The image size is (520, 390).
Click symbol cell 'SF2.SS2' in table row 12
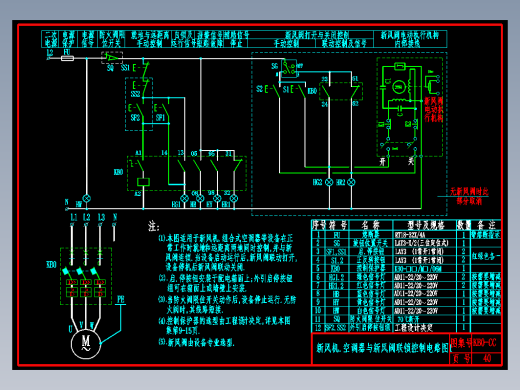click(x=336, y=328)
